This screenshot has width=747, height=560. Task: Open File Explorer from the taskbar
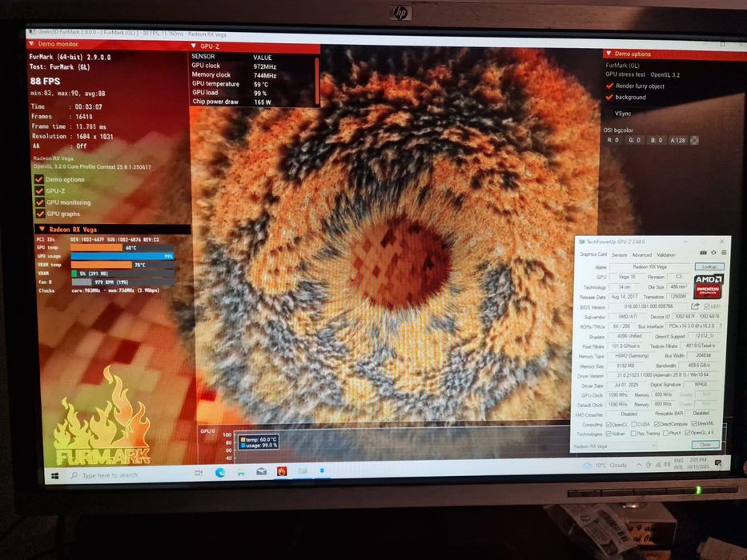(x=241, y=472)
